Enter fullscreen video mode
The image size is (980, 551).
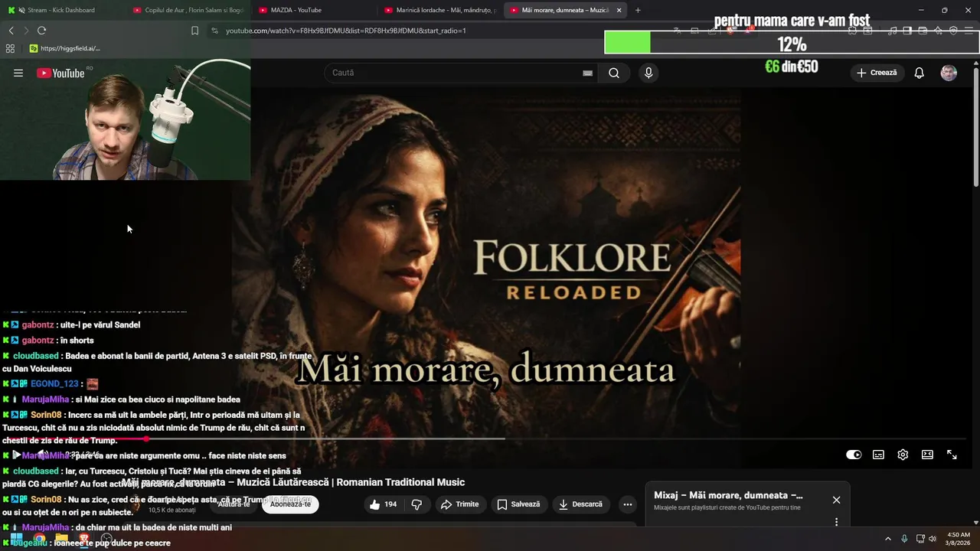click(x=952, y=455)
